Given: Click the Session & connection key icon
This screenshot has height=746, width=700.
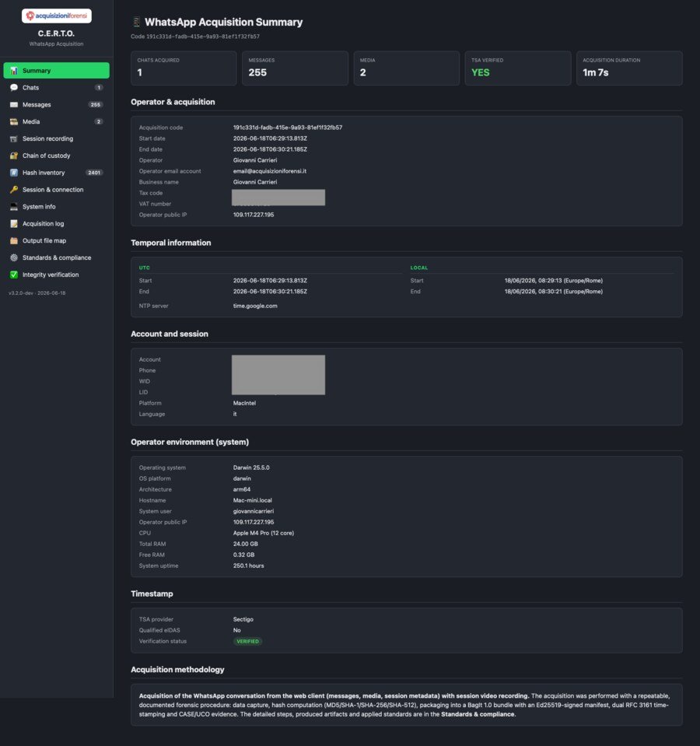Looking at the screenshot, I should pos(14,190).
